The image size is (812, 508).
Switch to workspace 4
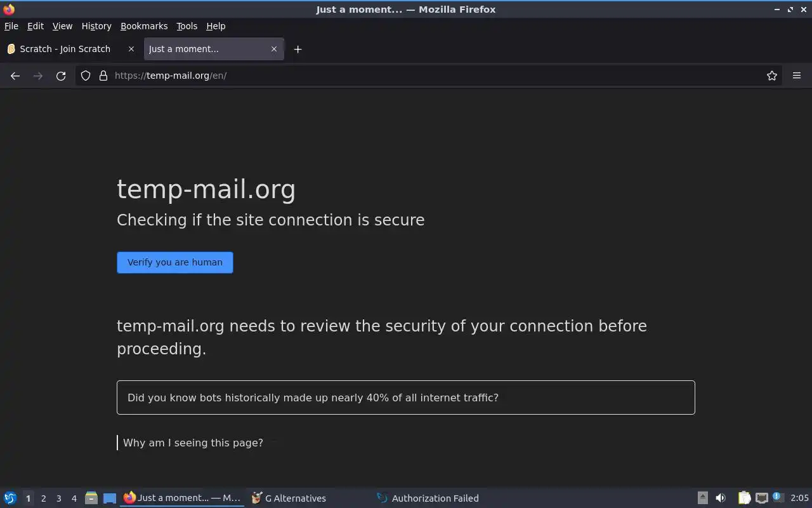[x=74, y=498]
